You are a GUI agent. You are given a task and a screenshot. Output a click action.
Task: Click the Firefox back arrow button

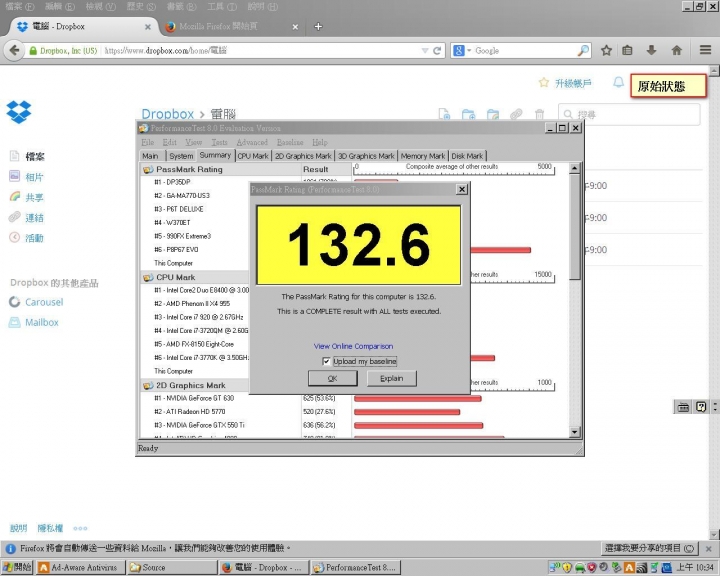coord(14,50)
